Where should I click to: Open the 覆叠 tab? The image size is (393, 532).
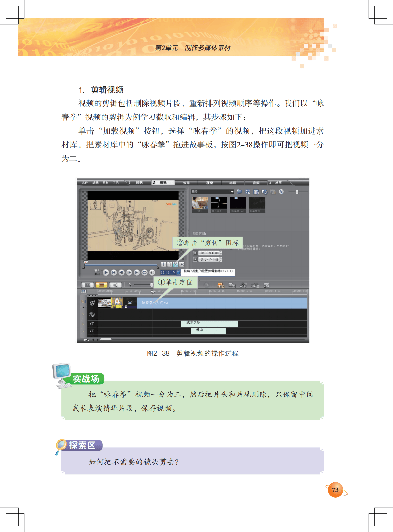[x=209, y=183]
